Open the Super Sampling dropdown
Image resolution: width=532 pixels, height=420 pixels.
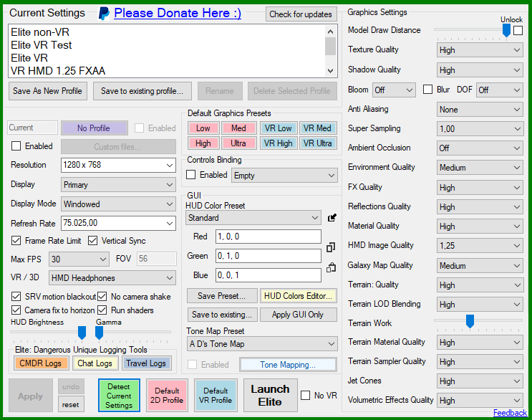point(480,129)
